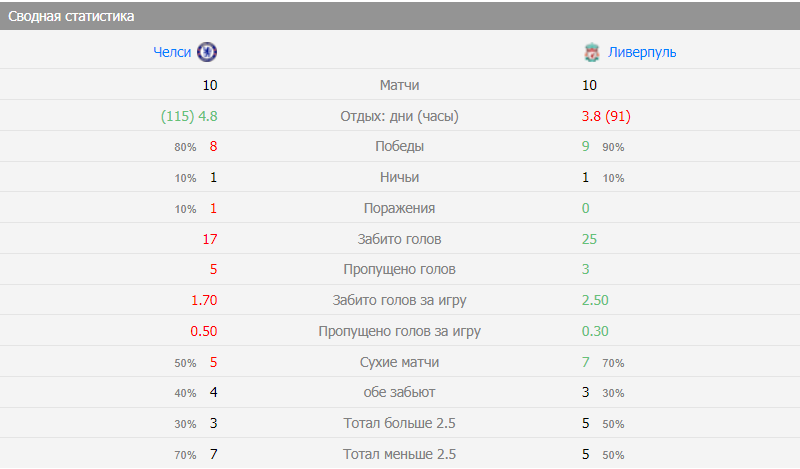
Task: Select the Победы row label
Action: tap(399, 147)
